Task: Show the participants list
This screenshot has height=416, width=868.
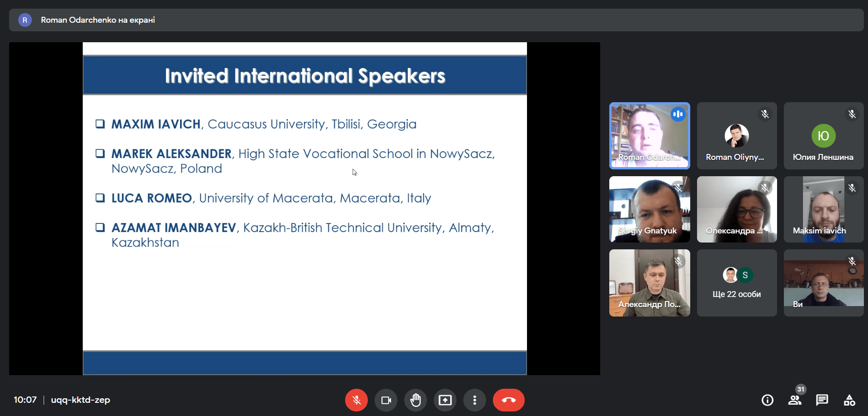Action: tap(795, 400)
